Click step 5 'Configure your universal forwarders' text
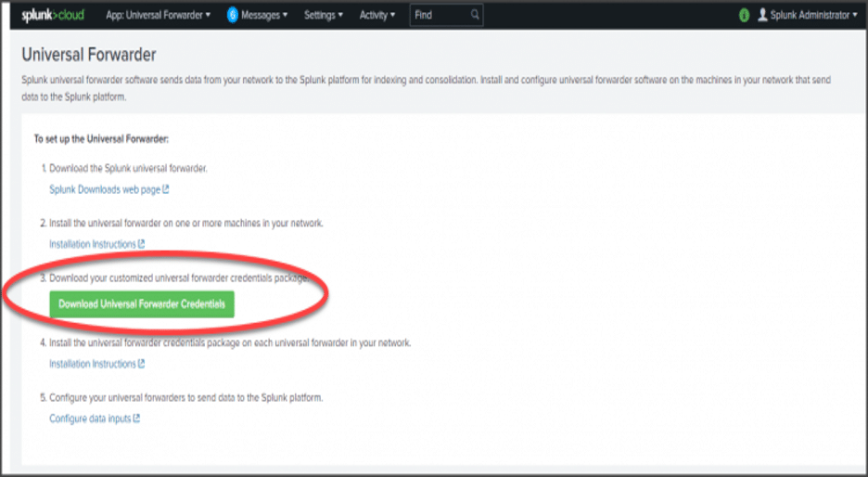The image size is (868, 477). [x=185, y=398]
